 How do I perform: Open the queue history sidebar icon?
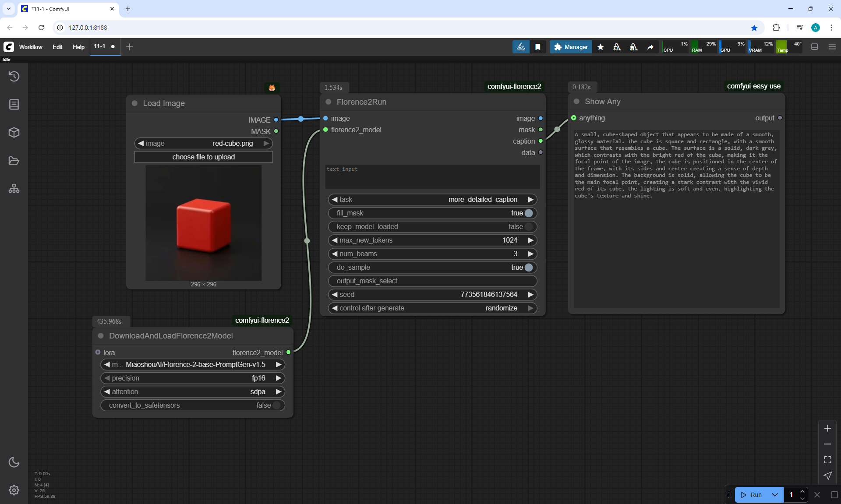click(x=14, y=76)
